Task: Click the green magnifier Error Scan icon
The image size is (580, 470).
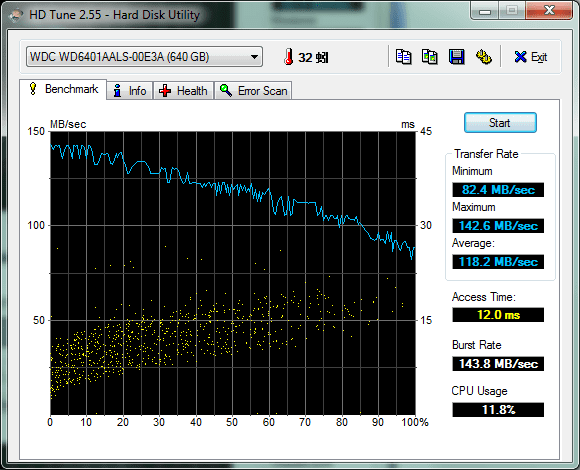Action: (x=226, y=90)
